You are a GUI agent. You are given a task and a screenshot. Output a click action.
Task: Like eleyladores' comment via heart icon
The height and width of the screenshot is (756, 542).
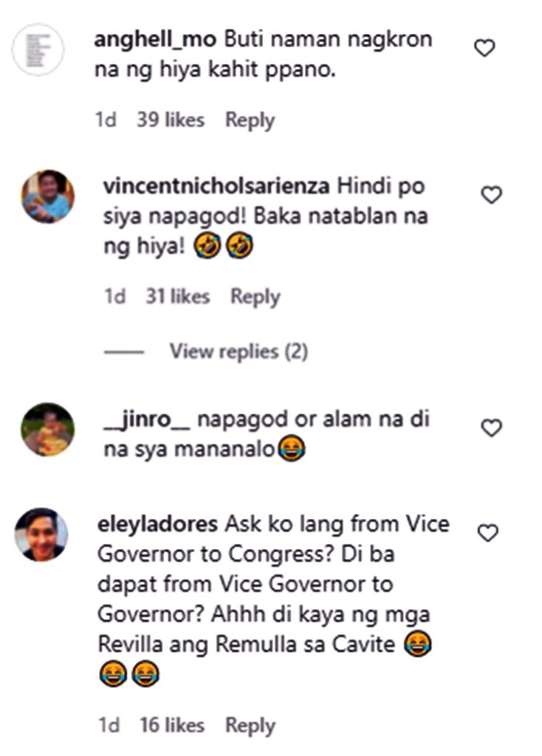(x=487, y=533)
